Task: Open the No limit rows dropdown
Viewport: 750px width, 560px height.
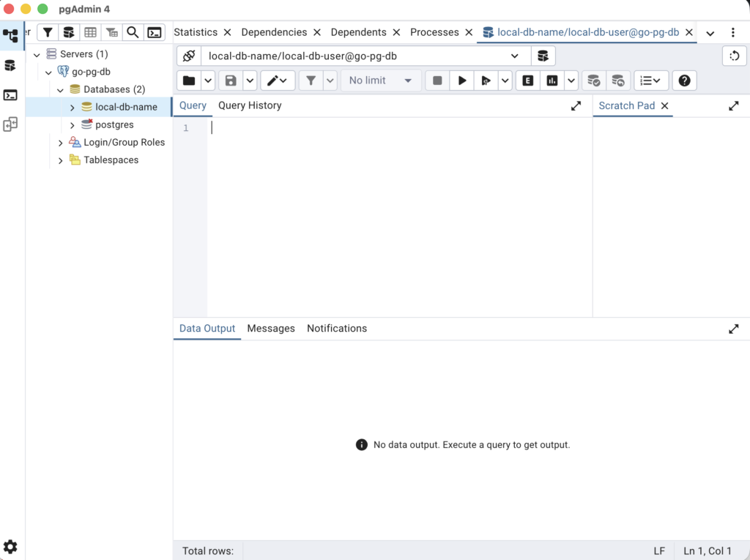Action: tap(380, 81)
